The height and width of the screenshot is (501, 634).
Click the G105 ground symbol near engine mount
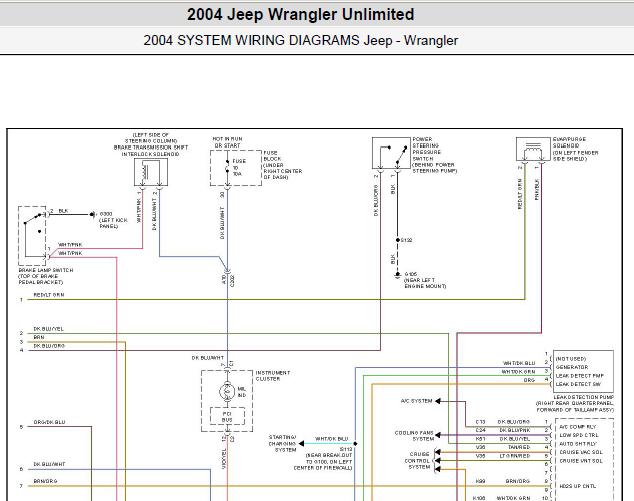[x=397, y=275]
